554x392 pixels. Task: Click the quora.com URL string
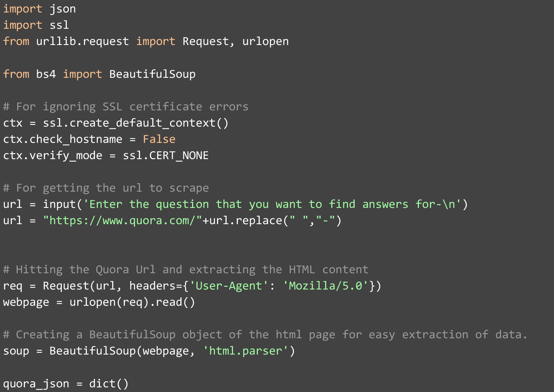pos(122,221)
